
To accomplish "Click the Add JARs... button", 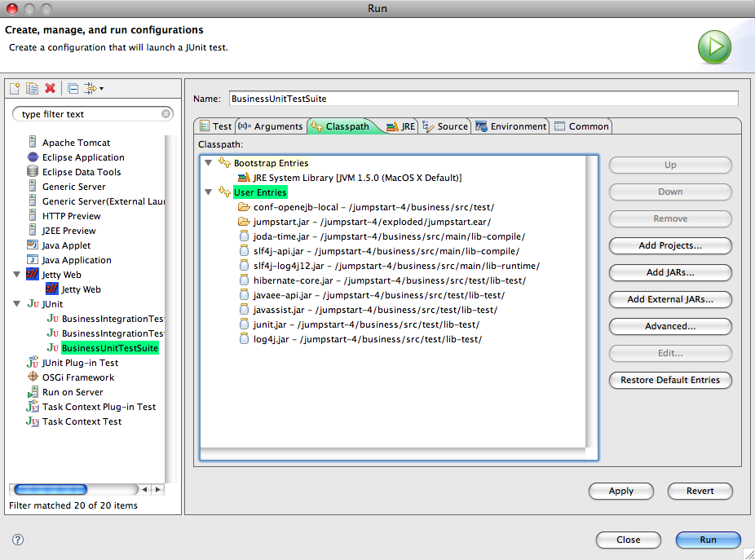I will click(670, 272).
